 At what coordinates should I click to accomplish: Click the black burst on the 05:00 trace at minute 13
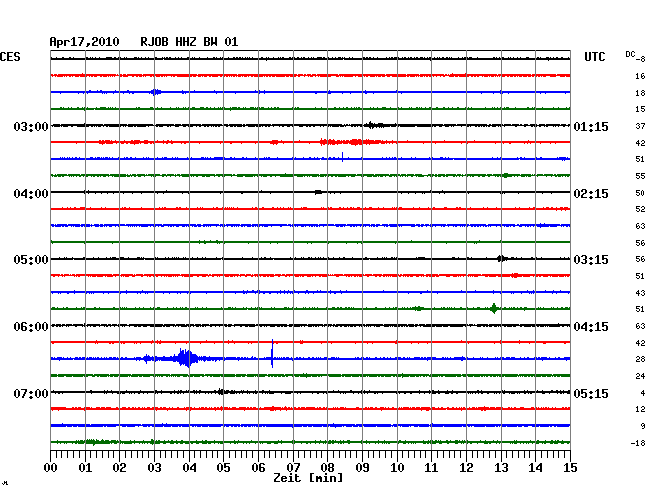(x=502, y=259)
